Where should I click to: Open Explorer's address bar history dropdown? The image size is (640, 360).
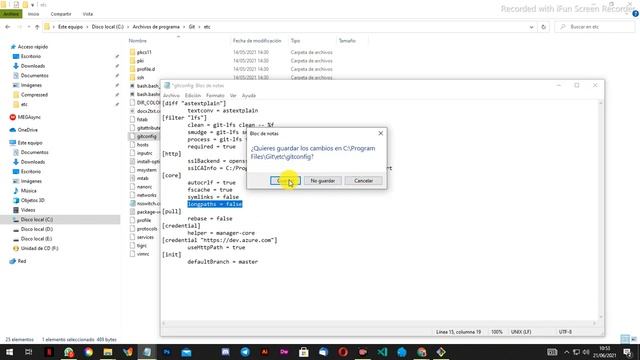[x=531, y=27]
